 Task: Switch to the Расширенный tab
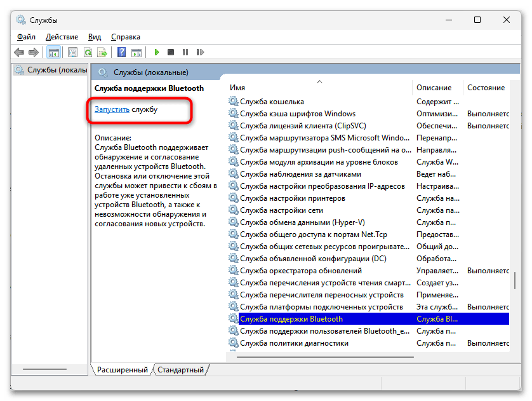tap(122, 370)
